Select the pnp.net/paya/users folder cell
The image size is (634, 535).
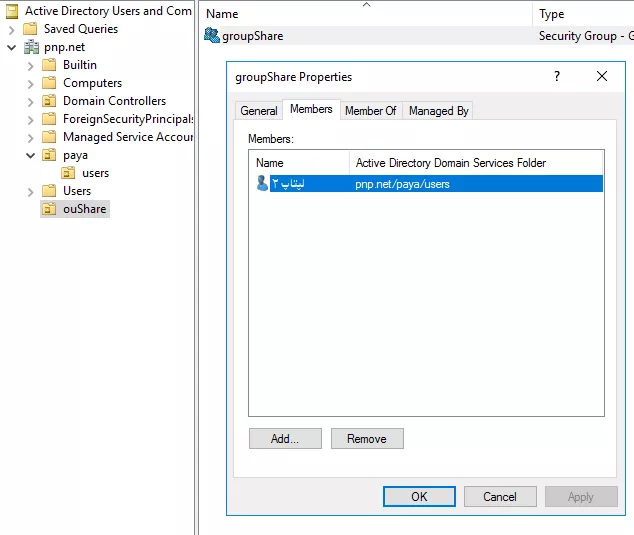coord(402,184)
